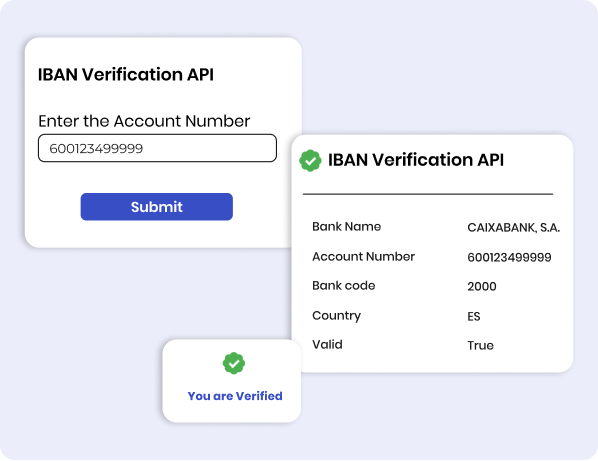Click IBAN Verification API heading on form card
Image resolution: width=598 pixels, height=461 pixels.
click(126, 74)
